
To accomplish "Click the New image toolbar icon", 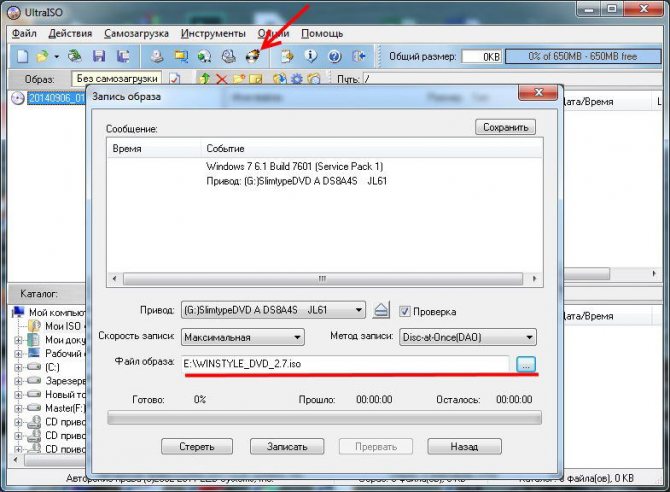I will [23, 56].
